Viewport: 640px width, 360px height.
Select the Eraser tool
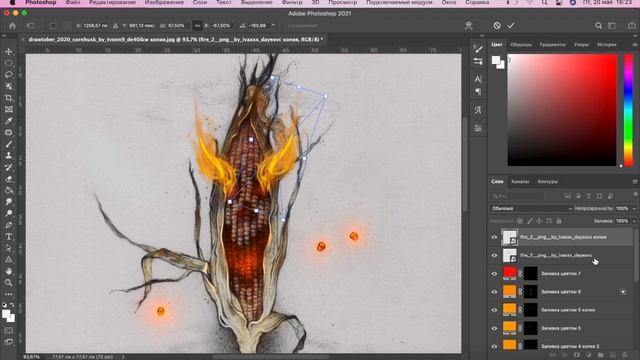pos(9,179)
